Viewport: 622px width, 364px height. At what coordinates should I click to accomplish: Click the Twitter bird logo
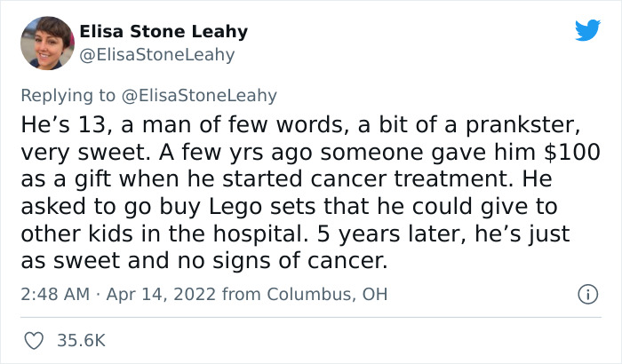pos(587,30)
